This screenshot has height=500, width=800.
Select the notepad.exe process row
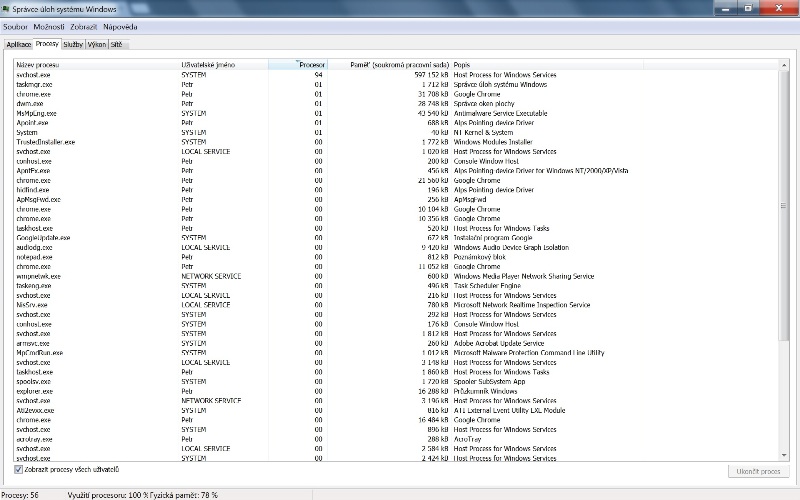[33, 257]
